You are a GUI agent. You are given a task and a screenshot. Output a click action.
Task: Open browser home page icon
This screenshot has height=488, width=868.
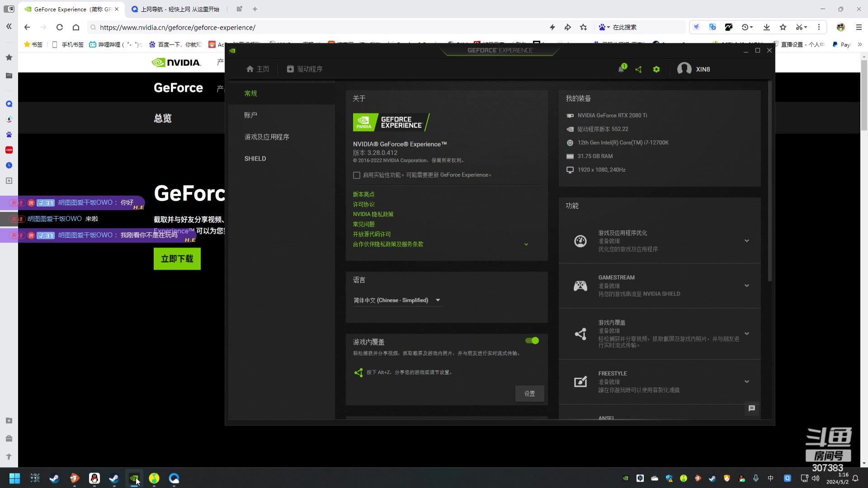76,28
